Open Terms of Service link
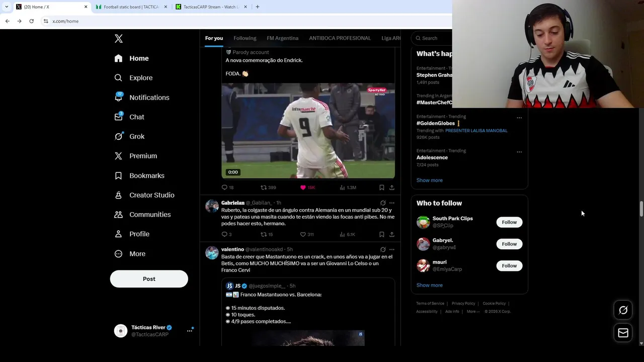 click(430, 304)
